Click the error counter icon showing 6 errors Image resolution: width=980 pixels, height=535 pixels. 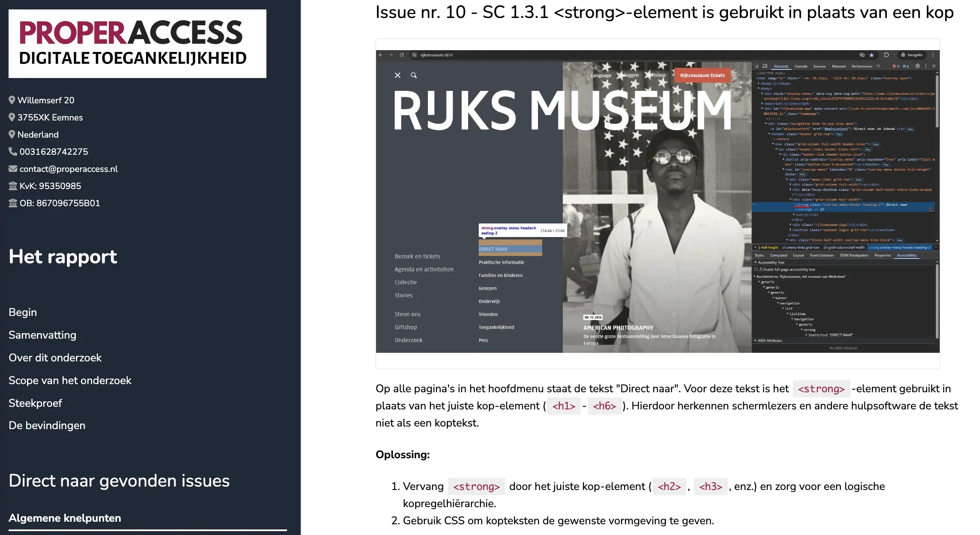coord(896,66)
